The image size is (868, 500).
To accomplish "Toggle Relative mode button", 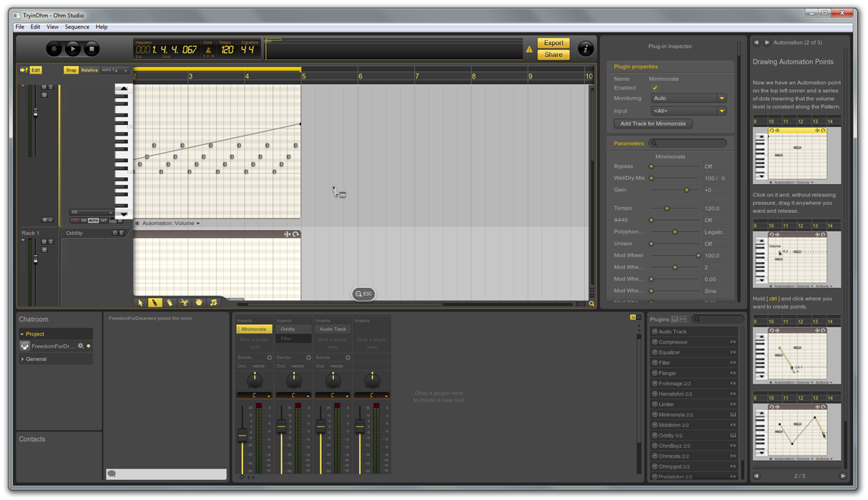I will pos(89,70).
